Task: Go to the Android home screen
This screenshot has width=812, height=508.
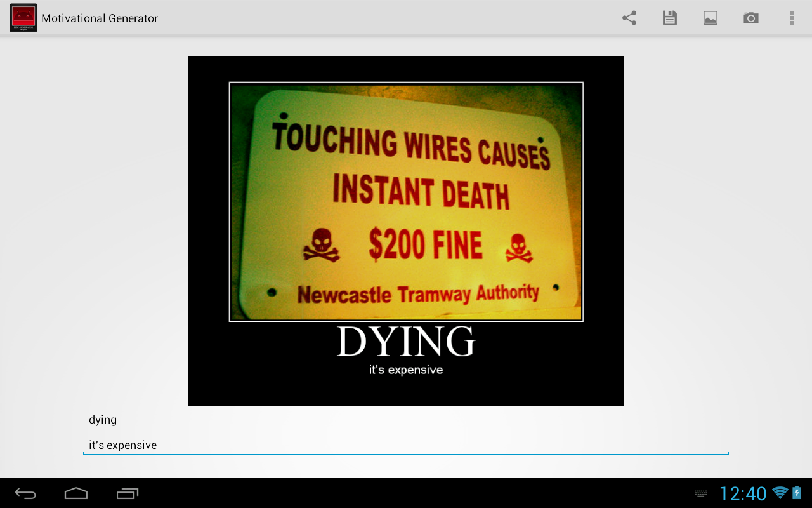Action: click(x=76, y=493)
